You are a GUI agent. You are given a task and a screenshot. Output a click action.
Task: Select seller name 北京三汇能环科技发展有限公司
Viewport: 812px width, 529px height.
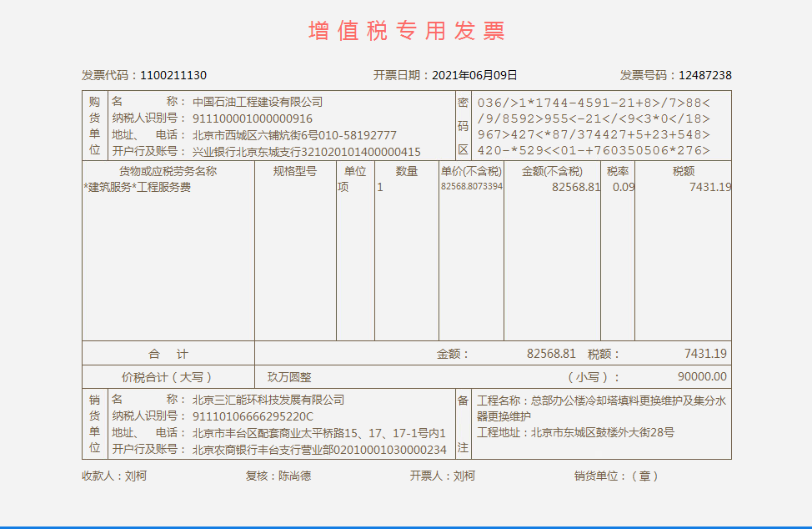(x=268, y=400)
